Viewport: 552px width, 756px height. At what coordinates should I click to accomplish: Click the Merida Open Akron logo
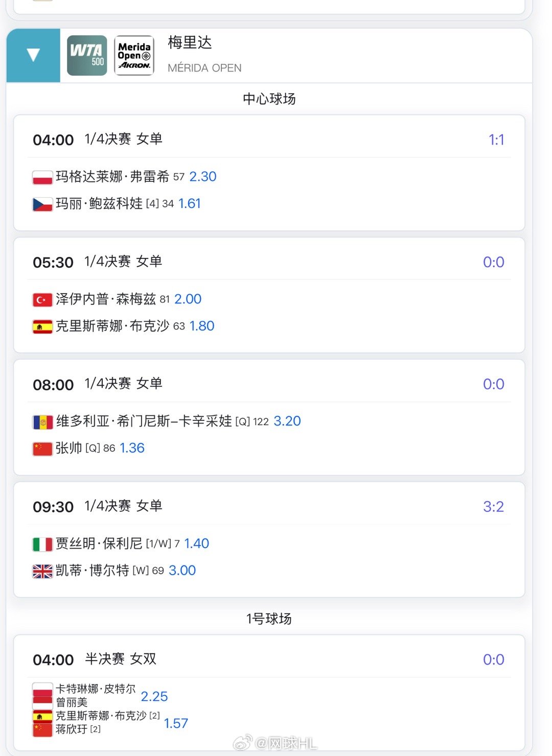[134, 56]
